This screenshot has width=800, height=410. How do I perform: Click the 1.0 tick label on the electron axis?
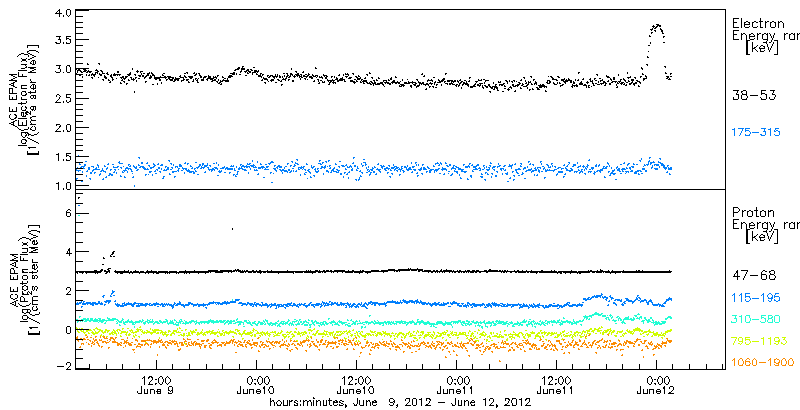point(62,186)
